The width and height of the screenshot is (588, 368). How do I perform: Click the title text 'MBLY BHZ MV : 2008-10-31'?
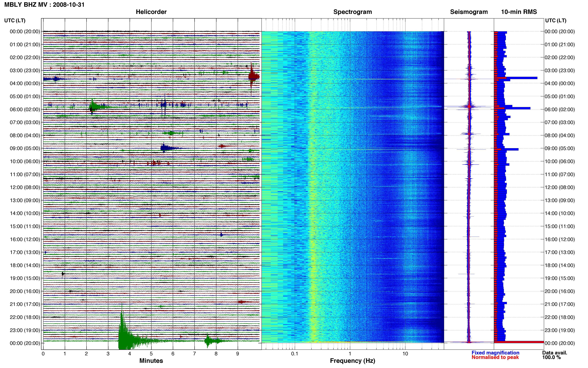[45, 5]
